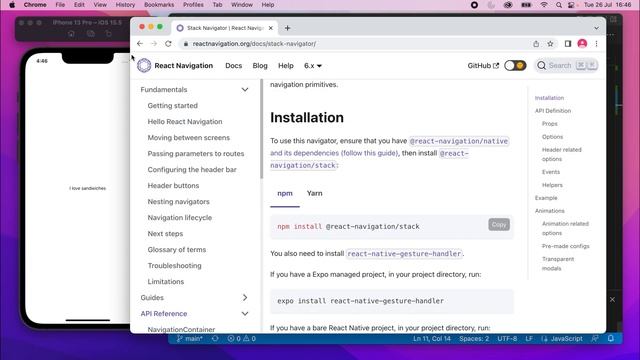Jump to Example in table of contents

click(546, 198)
